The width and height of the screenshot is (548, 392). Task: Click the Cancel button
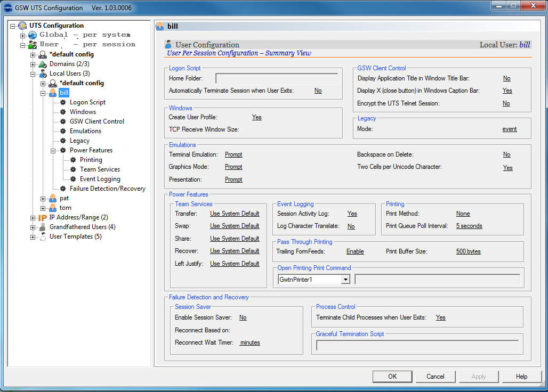(x=435, y=377)
